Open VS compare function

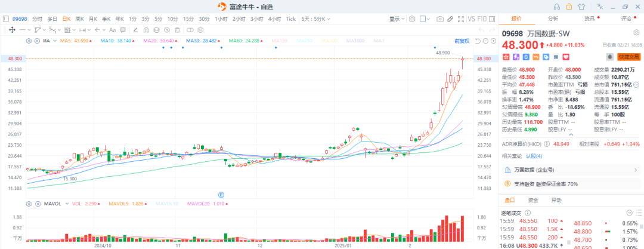pos(472,19)
